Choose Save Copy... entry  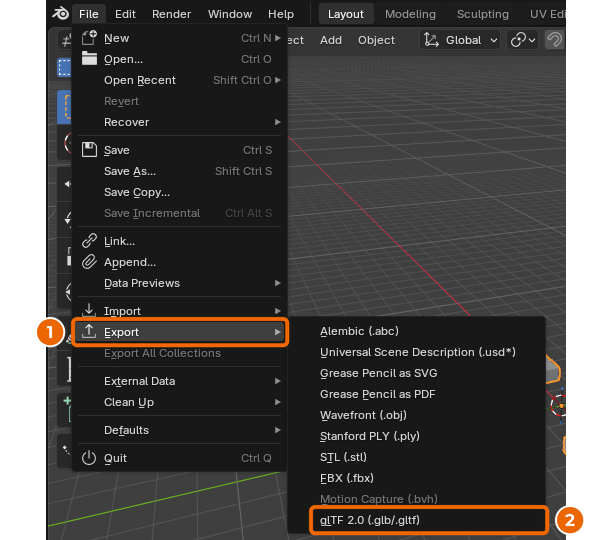tap(180, 192)
